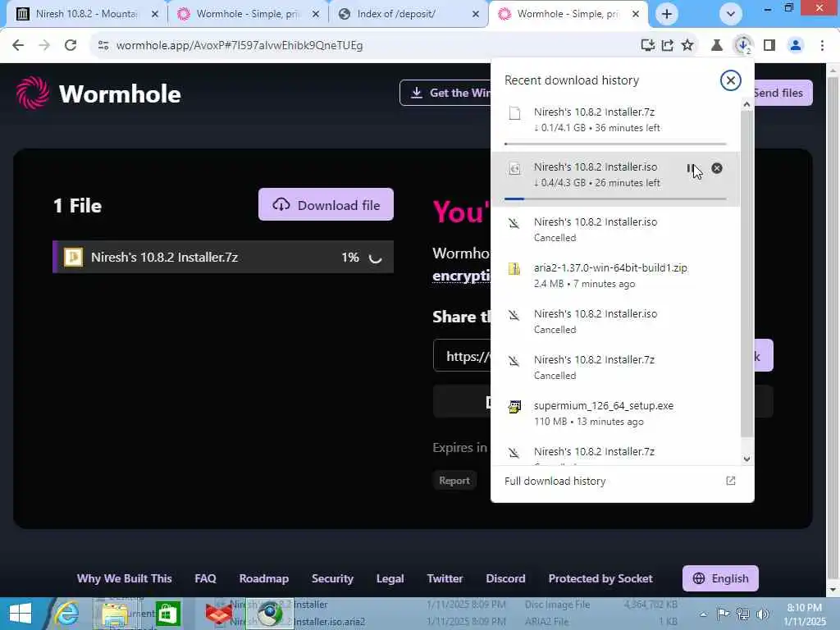Click the address bar URL field
The image size is (840, 630).
pos(364,46)
